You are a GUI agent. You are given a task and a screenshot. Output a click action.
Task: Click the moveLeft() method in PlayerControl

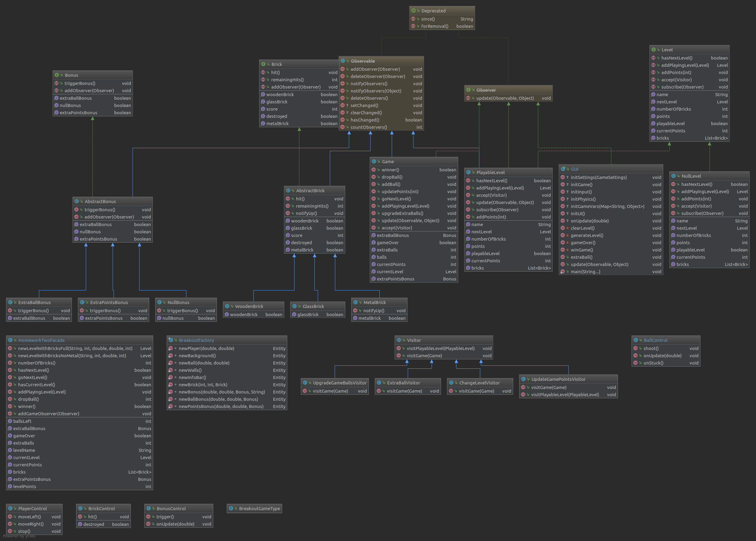tap(29, 517)
